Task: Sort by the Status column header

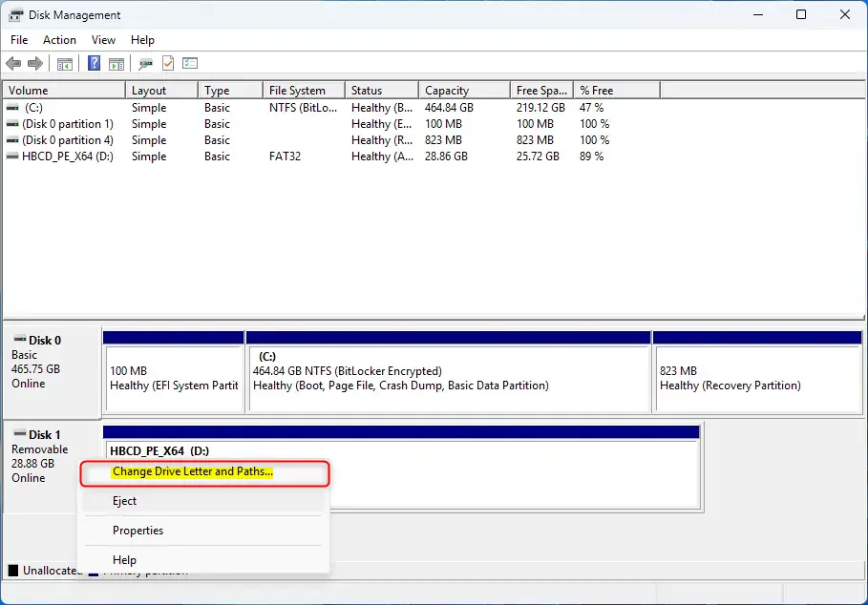Action: 382,90
